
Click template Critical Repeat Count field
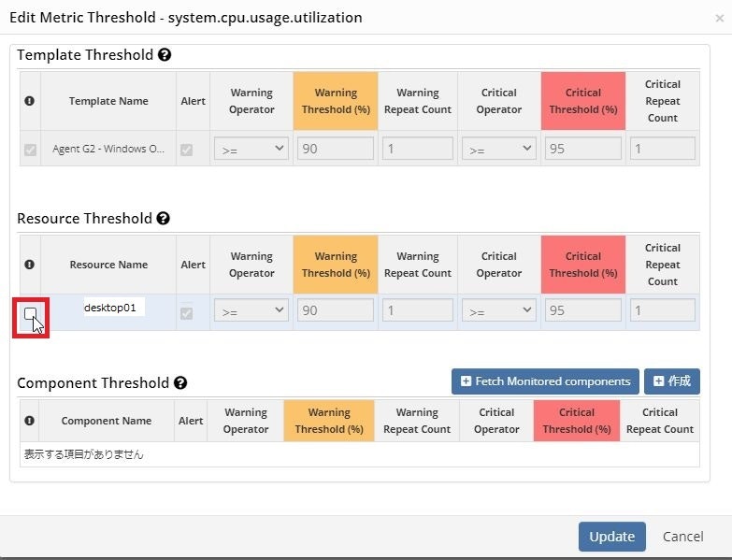663,149
